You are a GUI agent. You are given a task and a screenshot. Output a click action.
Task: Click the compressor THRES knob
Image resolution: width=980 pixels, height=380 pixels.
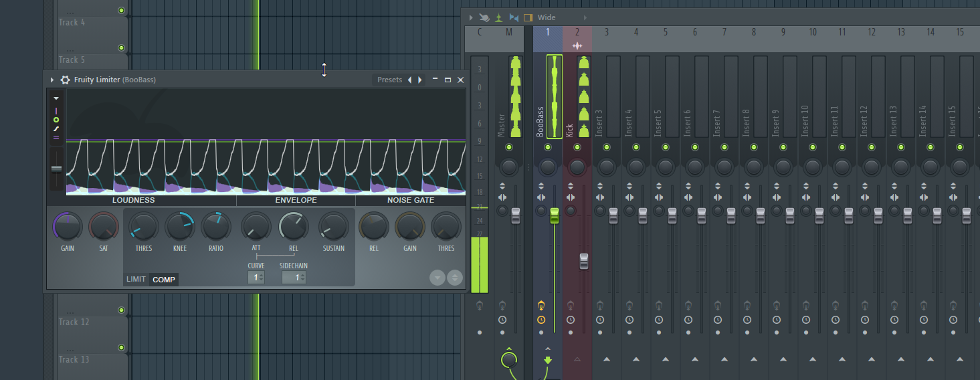click(x=144, y=227)
